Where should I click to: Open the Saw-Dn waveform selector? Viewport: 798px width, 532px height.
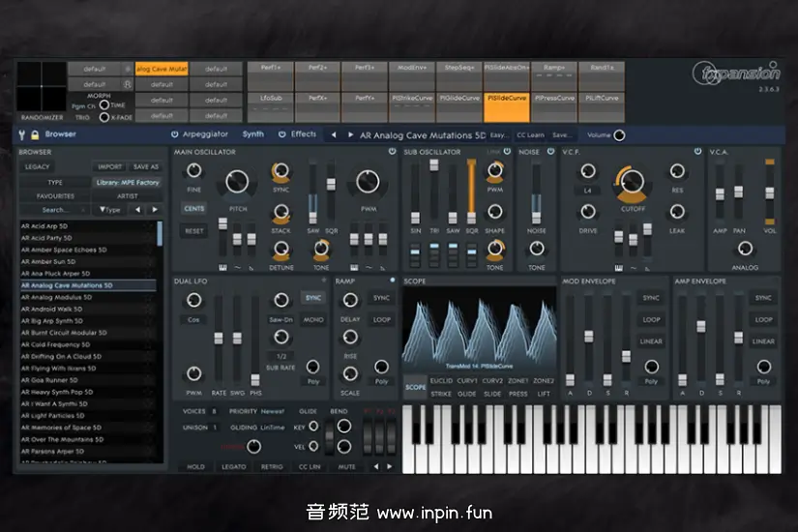[x=281, y=320]
